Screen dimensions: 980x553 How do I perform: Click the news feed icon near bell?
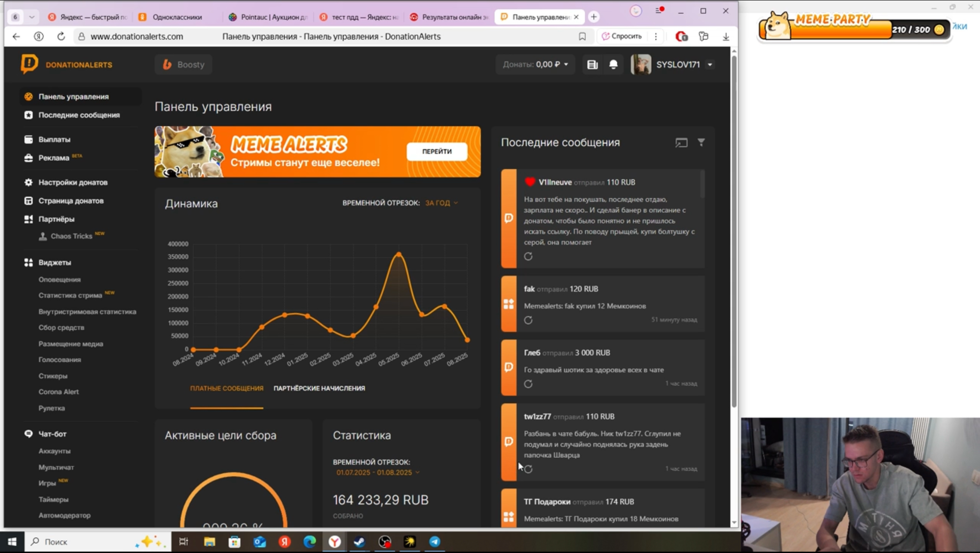click(592, 65)
